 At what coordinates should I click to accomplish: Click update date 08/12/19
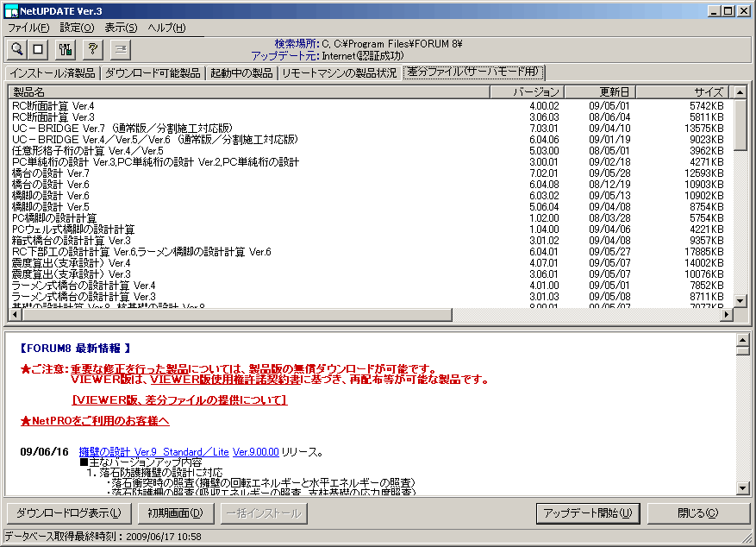pos(609,185)
